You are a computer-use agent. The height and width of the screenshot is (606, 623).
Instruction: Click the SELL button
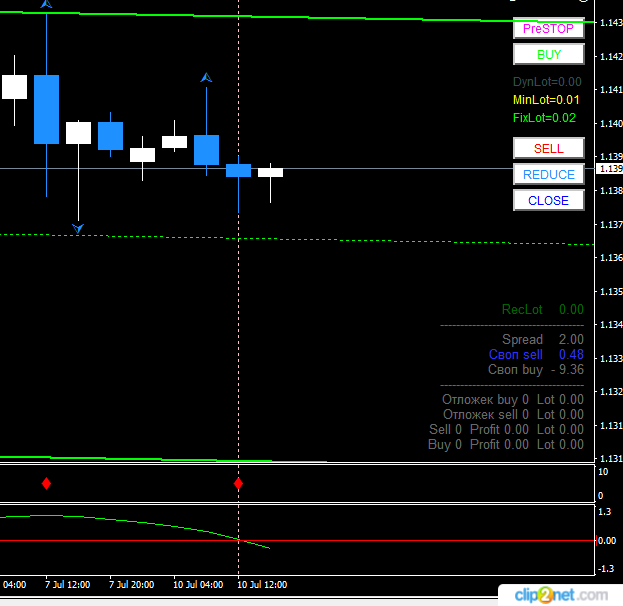pyautogui.click(x=549, y=149)
